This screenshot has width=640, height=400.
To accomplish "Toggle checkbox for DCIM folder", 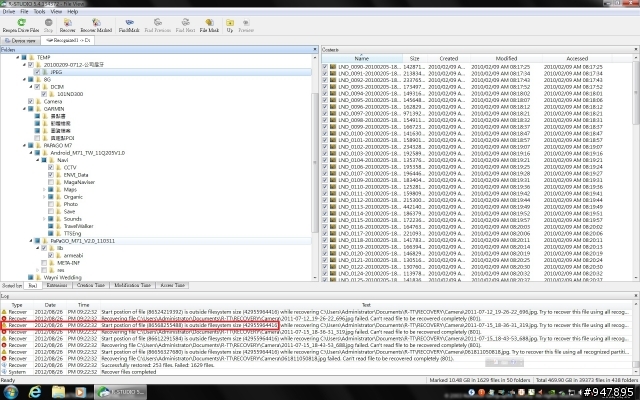I will click(37, 87).
